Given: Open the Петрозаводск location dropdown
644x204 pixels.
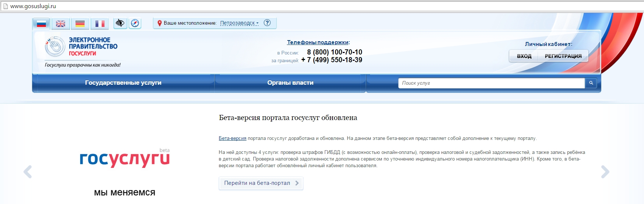Looking at the screenshot, I should click(239, 23).
